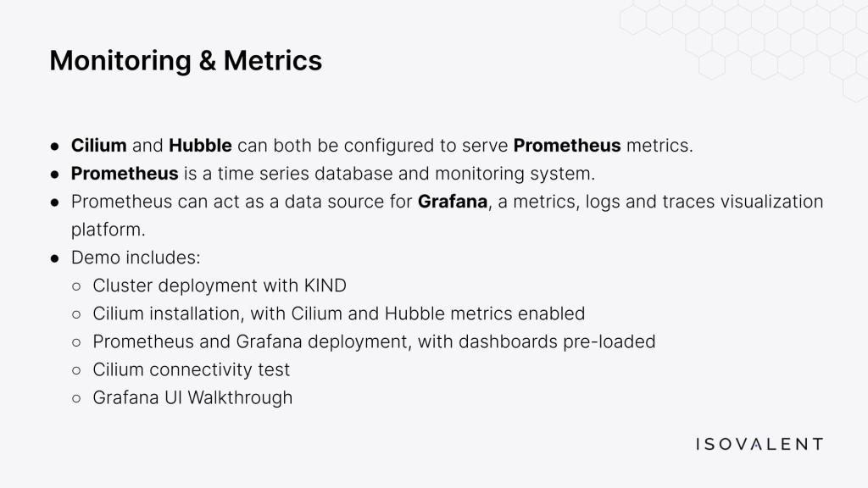
Task: Click the Prometheus and Grafana deployment line
Action: pyautogui.click(x=374, y=341)
